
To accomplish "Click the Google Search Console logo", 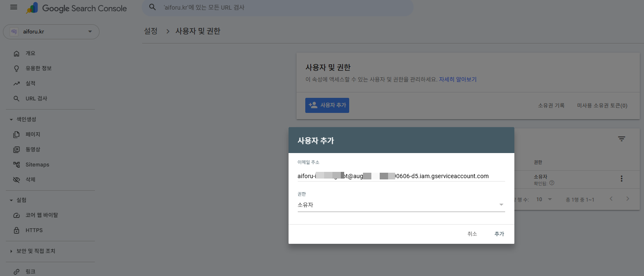I will pyautogui.click(x=76, y=8).
